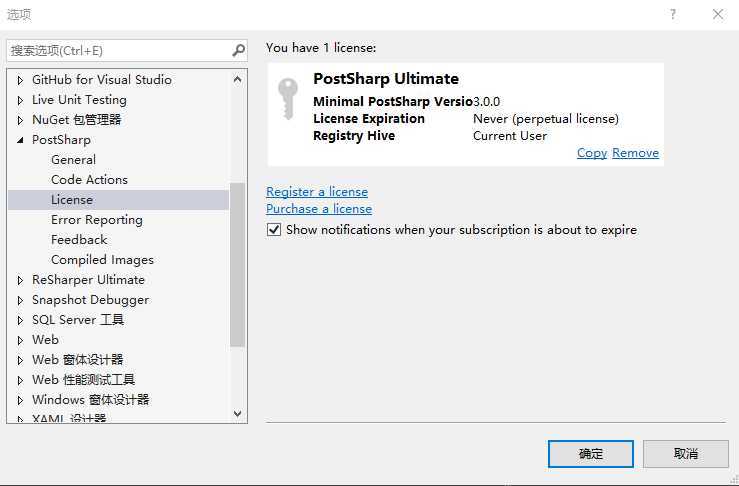739x486 pixels.
Task: Collapse the PostSharp tree node
Action: (20, 140)
